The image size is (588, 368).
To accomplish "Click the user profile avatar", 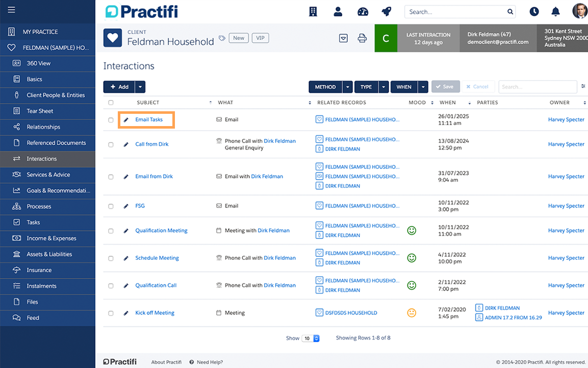I will [x=580, y=11].
